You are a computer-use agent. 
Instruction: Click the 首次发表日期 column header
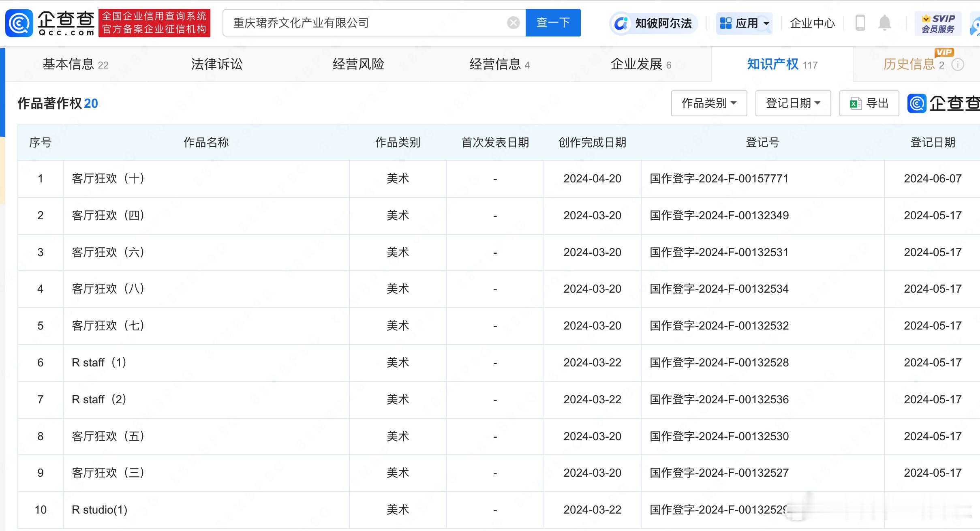click(495, 143)
